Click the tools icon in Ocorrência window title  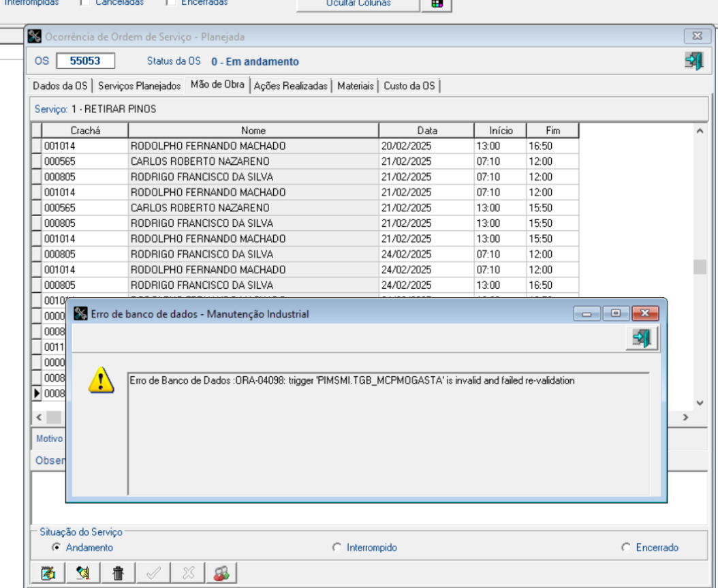coord(34,36)
